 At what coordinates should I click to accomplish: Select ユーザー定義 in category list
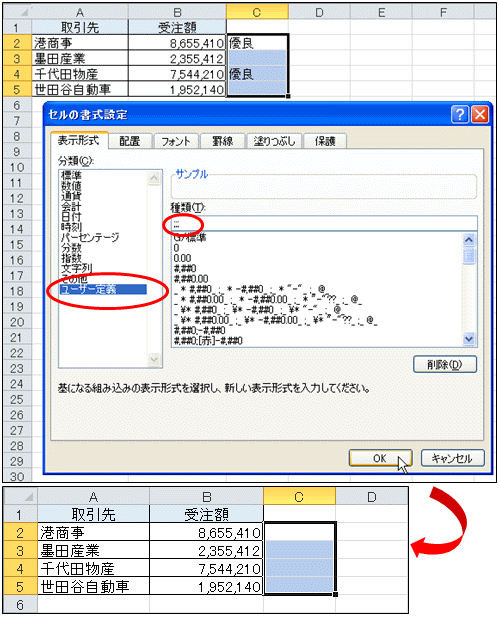103,290
